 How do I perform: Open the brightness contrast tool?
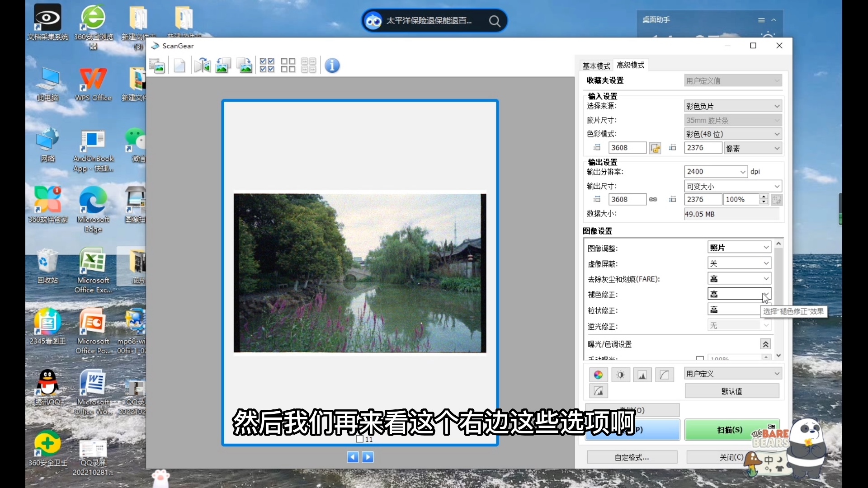[621, 375]
